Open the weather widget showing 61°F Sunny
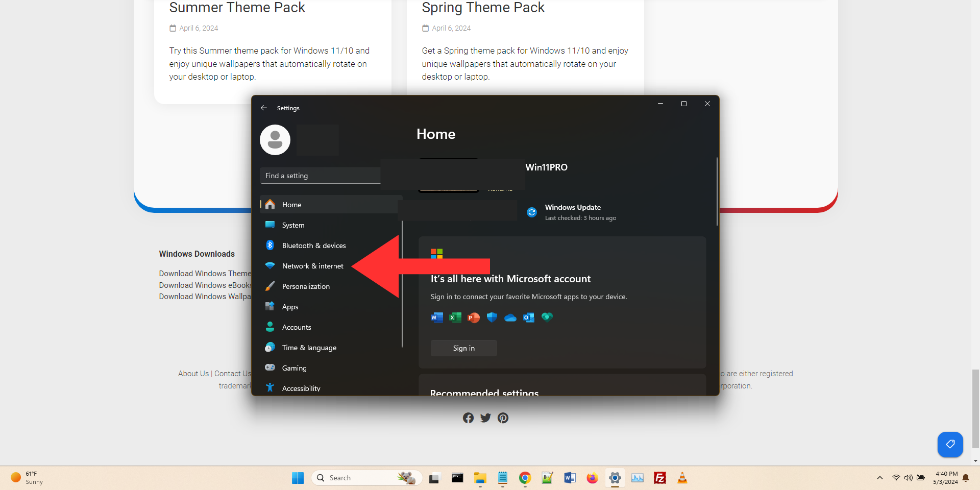 [x=28, y=478]
